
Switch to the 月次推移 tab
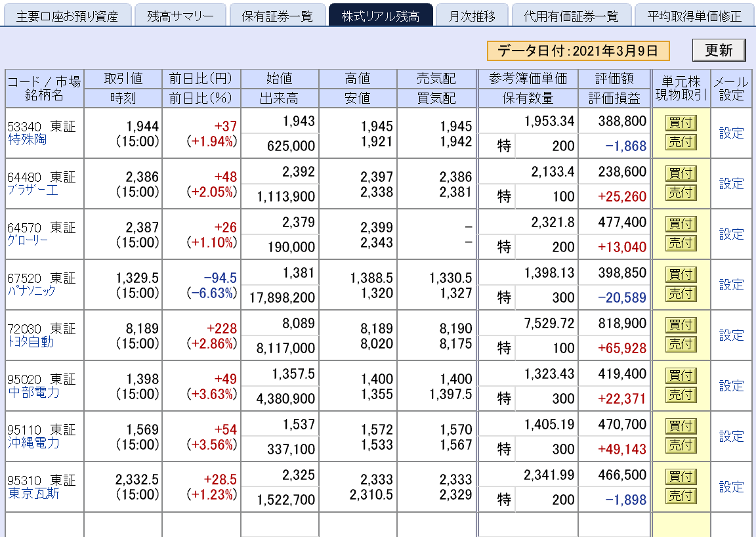coord(472,16)
